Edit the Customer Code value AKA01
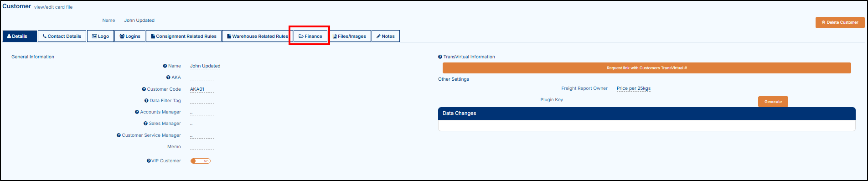Screen dimensions: 868x181 (x=197, y=89)
